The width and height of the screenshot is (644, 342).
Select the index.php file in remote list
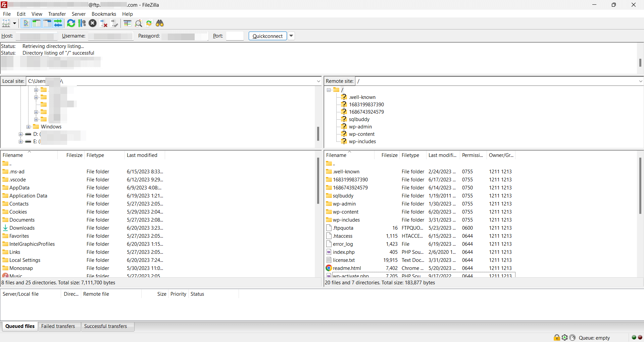click(344, 252)
